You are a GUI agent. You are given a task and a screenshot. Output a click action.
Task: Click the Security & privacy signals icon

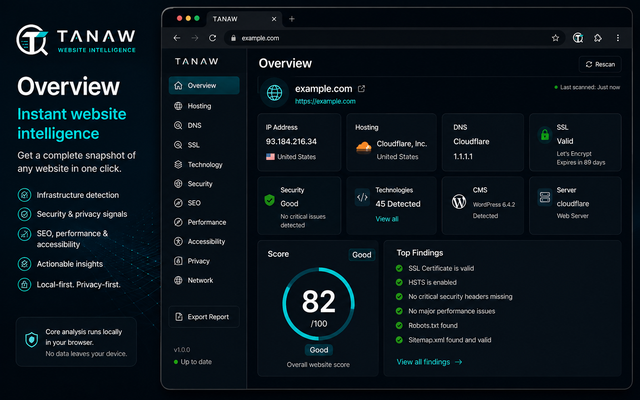(x=24, y=214)
